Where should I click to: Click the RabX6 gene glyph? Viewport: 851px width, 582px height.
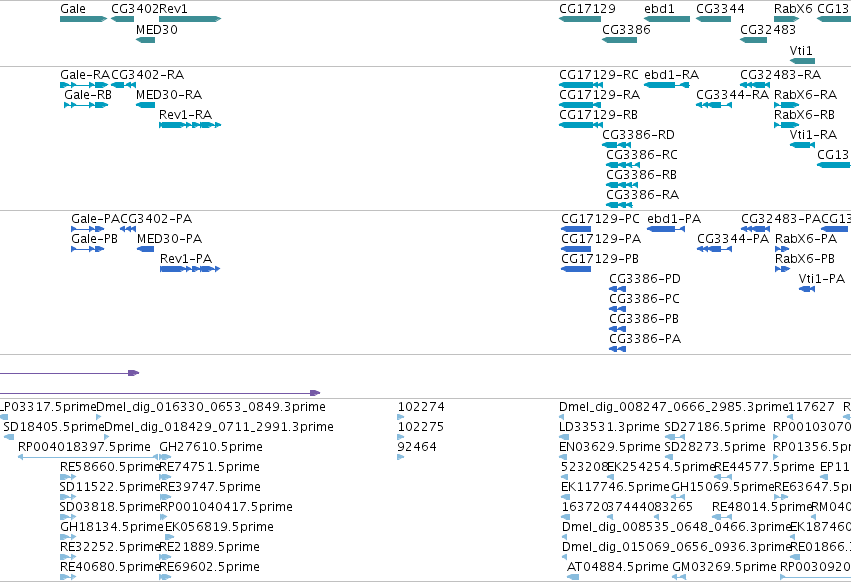(x=786, y=19)
